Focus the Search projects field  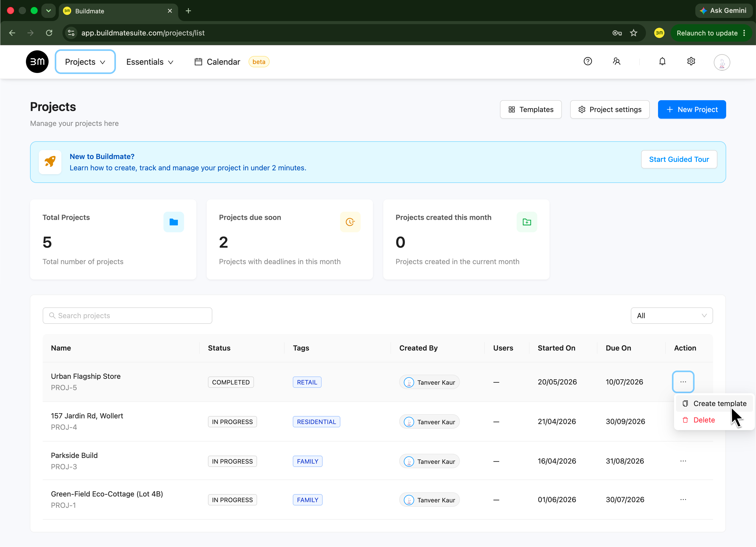[x=127, y=316]
